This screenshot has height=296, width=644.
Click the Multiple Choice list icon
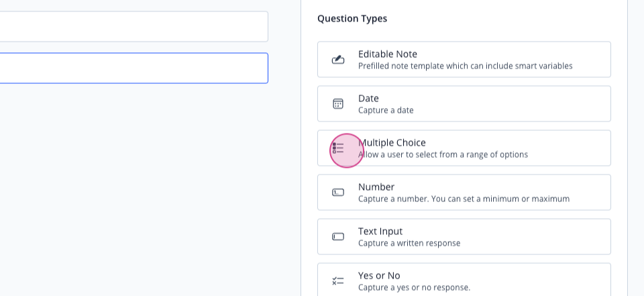[338, 148]
